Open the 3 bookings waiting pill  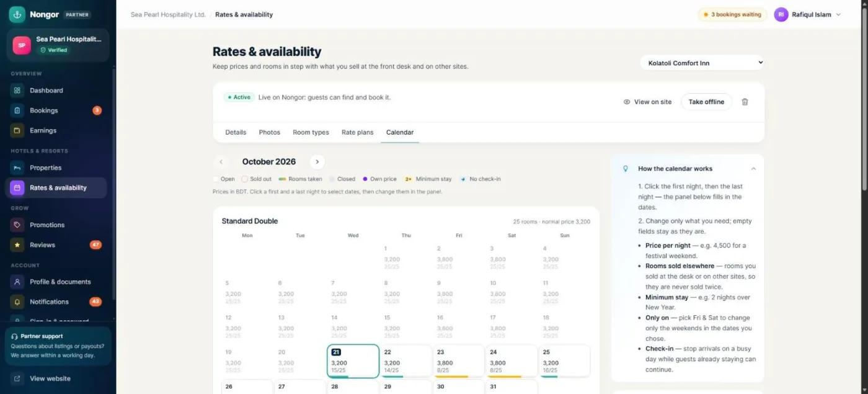[x=732, y=14]
